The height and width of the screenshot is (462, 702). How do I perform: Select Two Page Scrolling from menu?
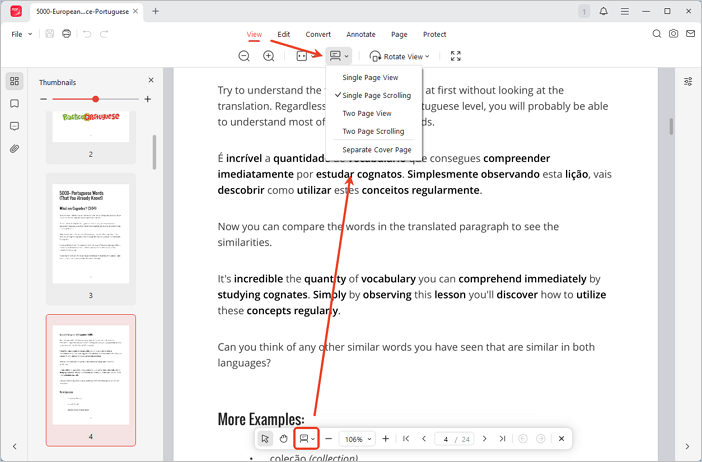[373, 131]
